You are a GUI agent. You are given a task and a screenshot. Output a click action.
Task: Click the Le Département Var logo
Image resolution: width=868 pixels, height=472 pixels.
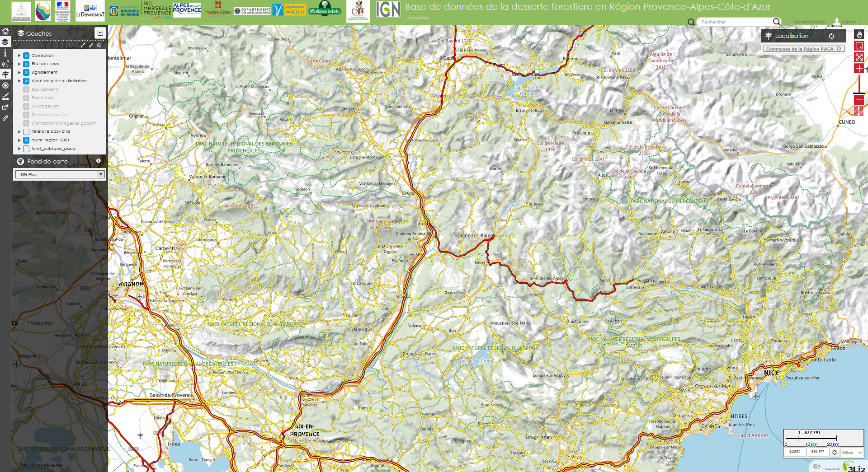click(90, 11)
